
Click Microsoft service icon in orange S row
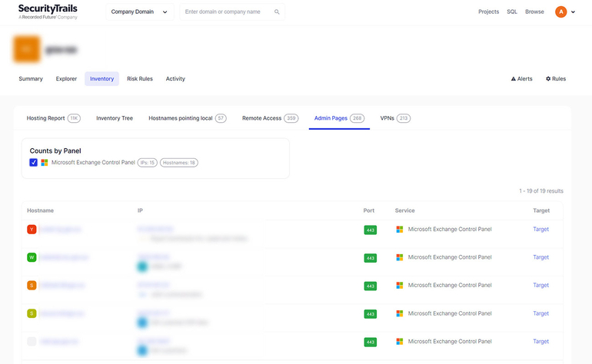(x=400, y=285)
